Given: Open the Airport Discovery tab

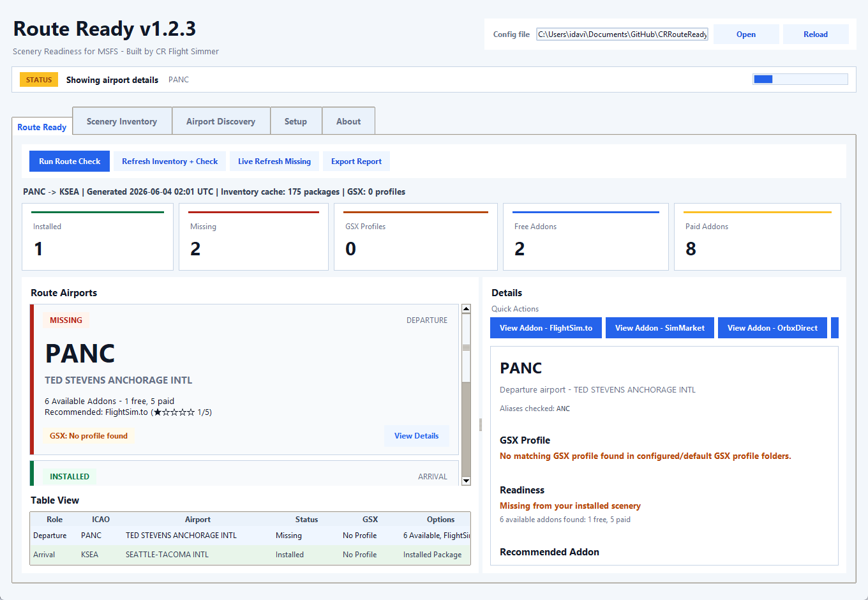Looking at the screenshot, I should click(221, 121).
